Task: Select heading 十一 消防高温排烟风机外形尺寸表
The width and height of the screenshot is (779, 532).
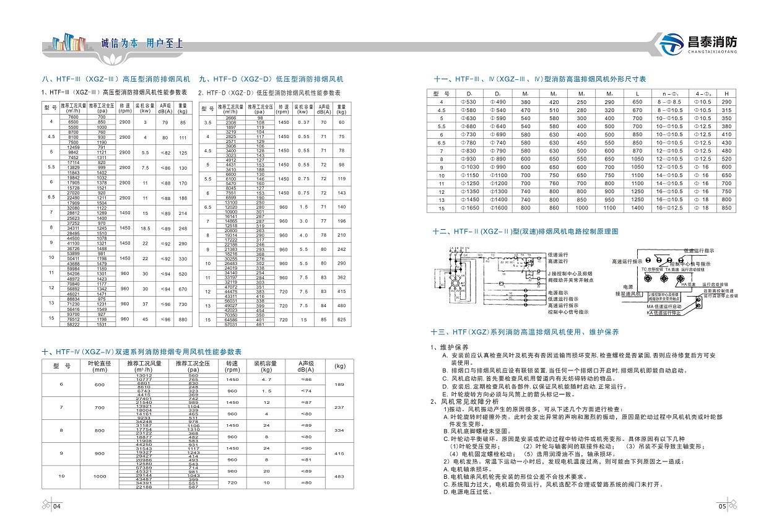Action: click(539, 79)
